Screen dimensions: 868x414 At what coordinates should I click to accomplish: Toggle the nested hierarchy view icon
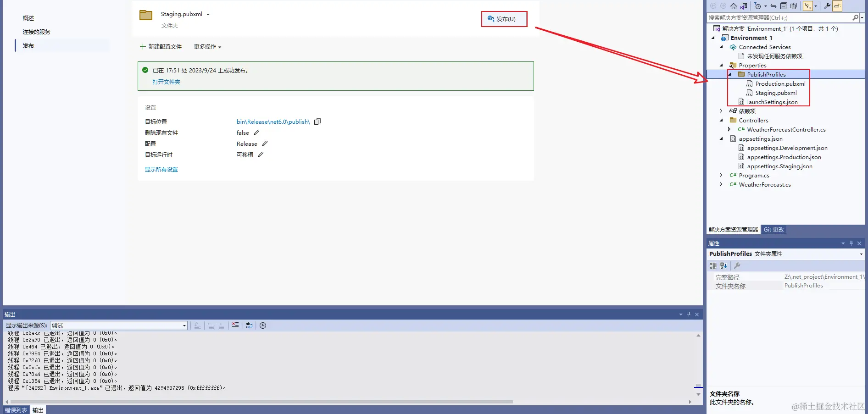[x=808, y=6]
